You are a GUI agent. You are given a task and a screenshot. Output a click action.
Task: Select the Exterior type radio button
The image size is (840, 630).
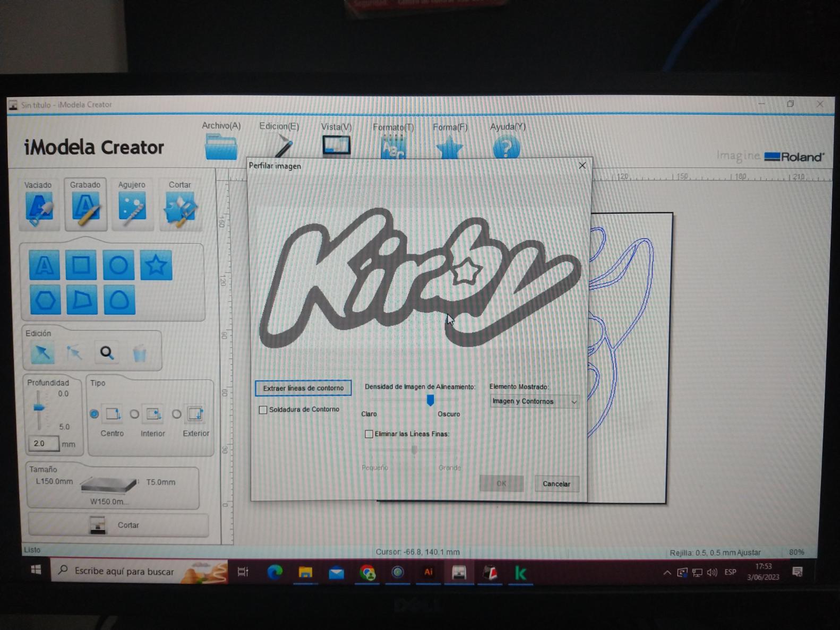pyautogui.click(x=176, y=413)
